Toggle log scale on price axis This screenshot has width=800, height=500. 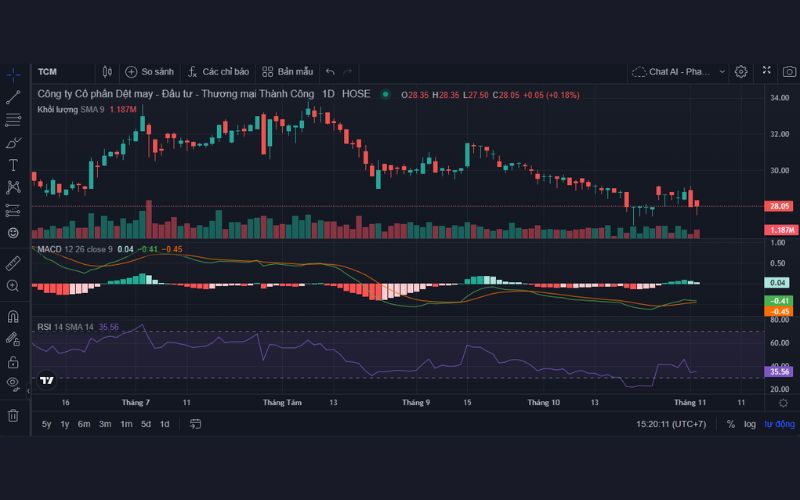click(x=749, y=424)
